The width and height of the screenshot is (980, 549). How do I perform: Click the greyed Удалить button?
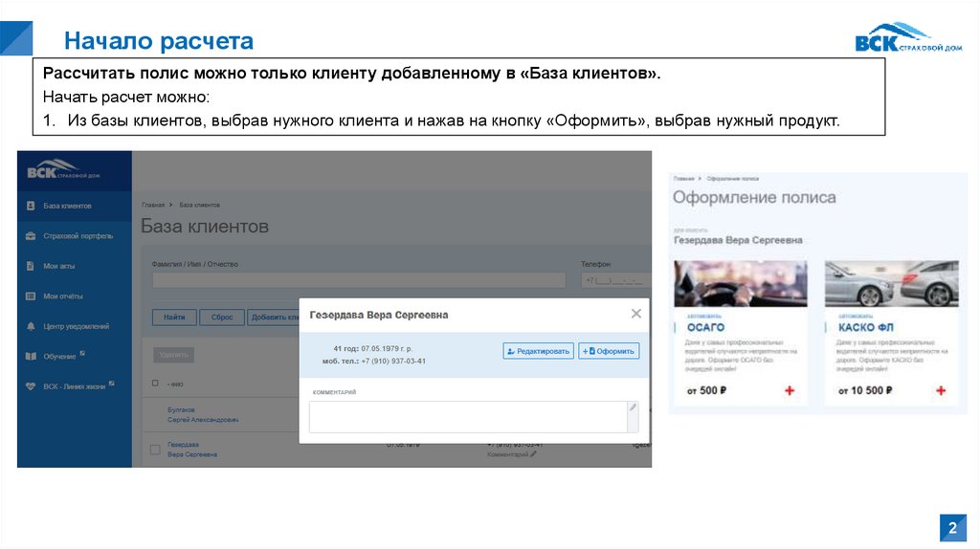[x=174, y=355]
